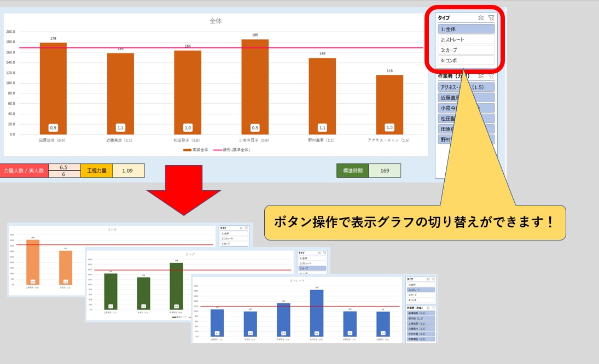
Task: Clear the filter in the ストレート thumbnail's タイプ slicer
Action: tap(433, 279)
